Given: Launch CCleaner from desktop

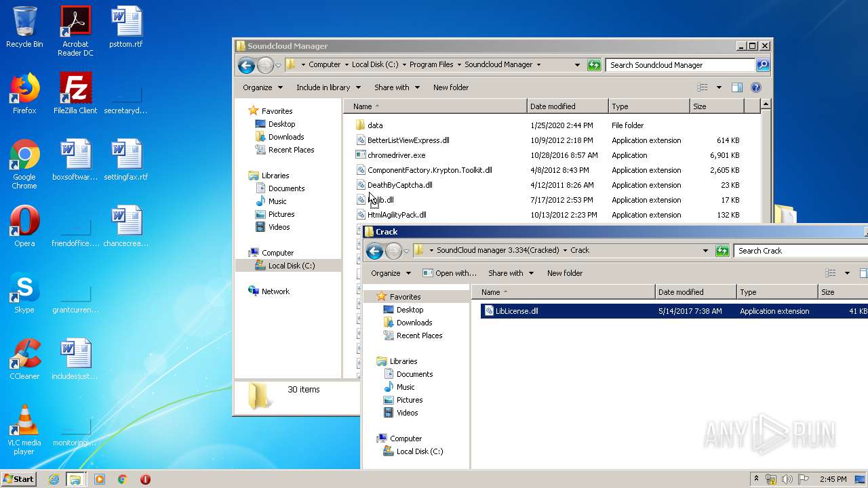Looking at the screenshot, I should [x=24, y=359].
